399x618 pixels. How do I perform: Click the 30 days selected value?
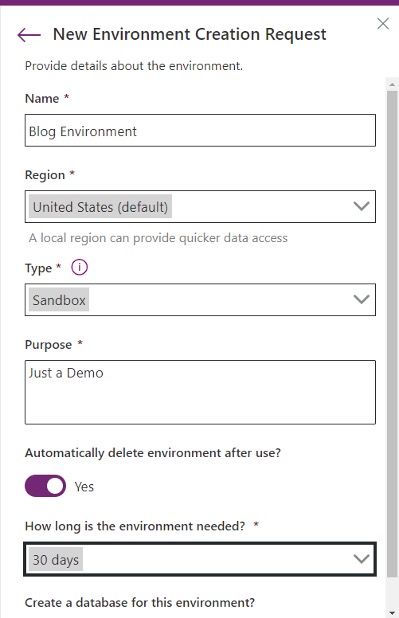pyautogui.click(x=56, y=559)
